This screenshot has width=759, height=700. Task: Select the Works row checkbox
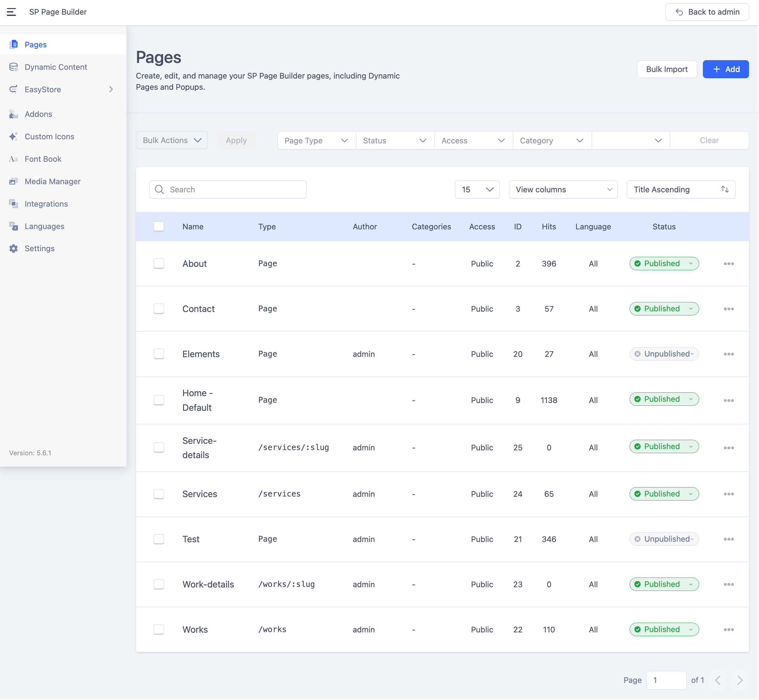click(x=159, y=629)
